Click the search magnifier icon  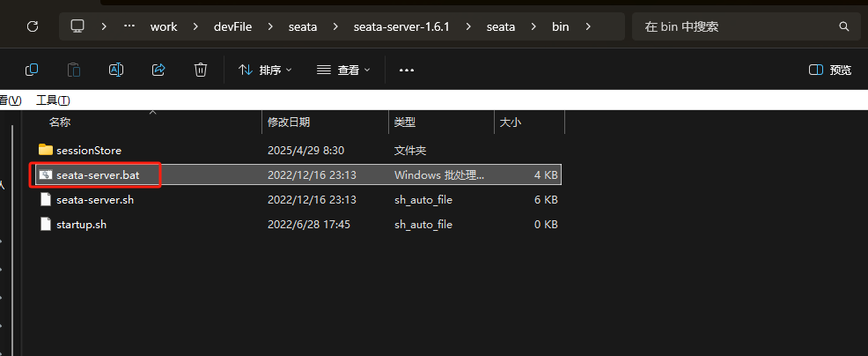click(x=844, y=26)
